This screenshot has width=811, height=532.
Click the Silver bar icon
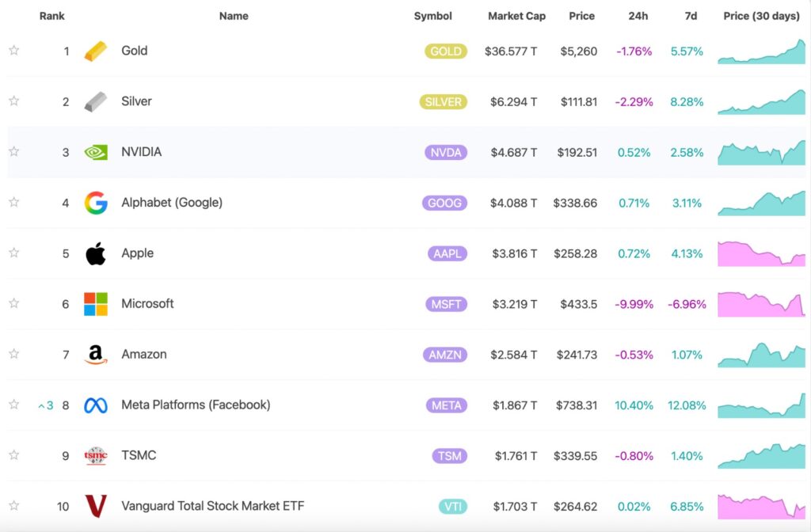point(97,101)
